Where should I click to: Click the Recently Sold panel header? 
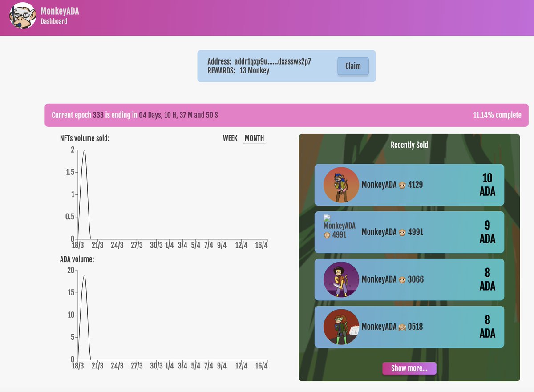coord(409,145)
